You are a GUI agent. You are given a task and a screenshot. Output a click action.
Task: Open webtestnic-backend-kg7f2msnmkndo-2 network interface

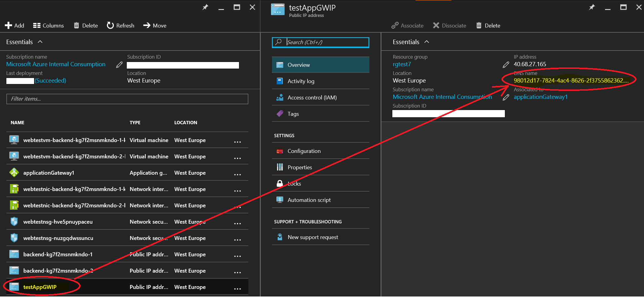coord(74,205)
